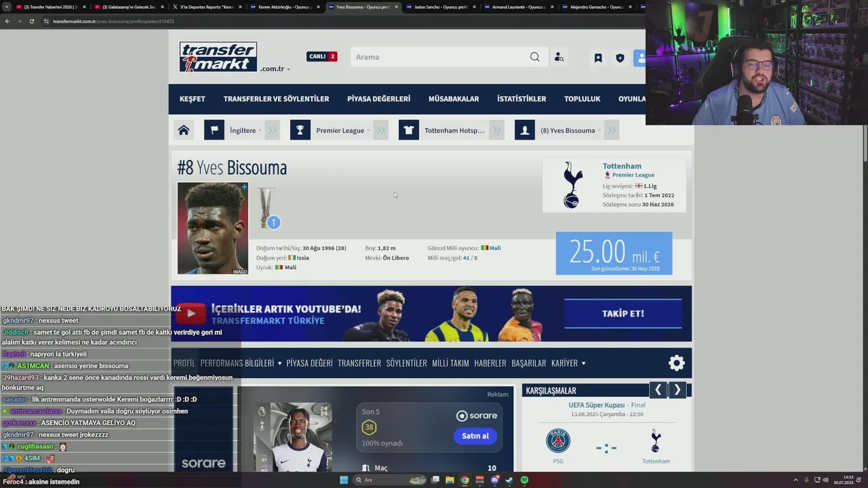
Task: Open TRANSFERLER VE SÖYLENTİLER menu
Action: click(276, 99)
